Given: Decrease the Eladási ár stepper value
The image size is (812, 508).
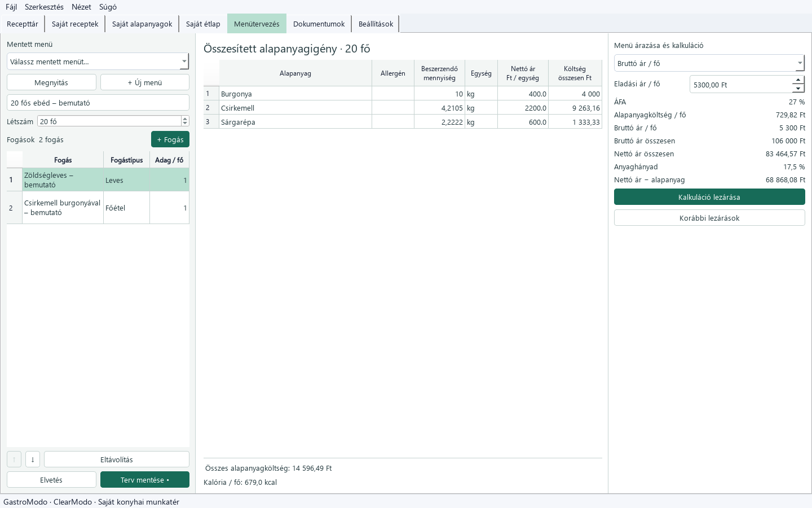Looking at the screenshot, I should click(798, 89).
